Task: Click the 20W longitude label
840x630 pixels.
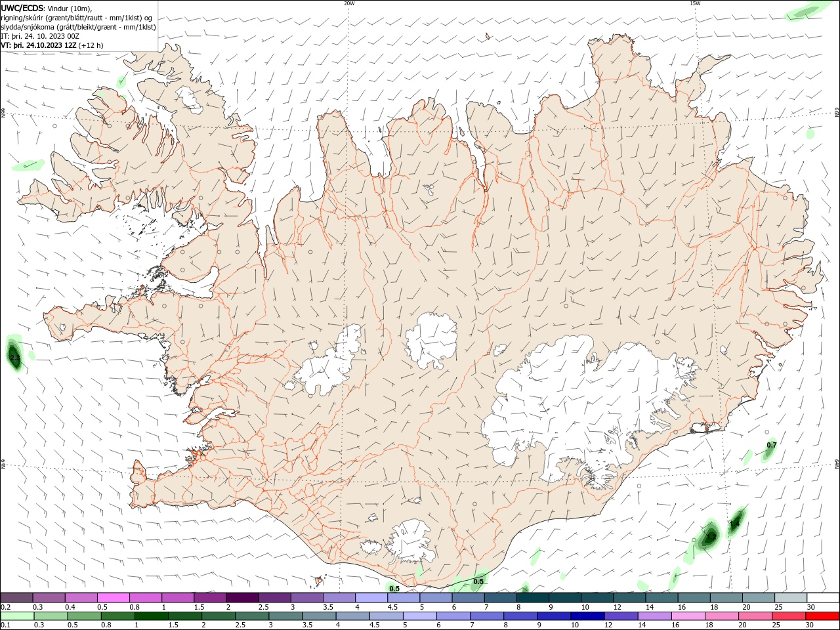Action: pyautogui.click(x=349, y=3)
